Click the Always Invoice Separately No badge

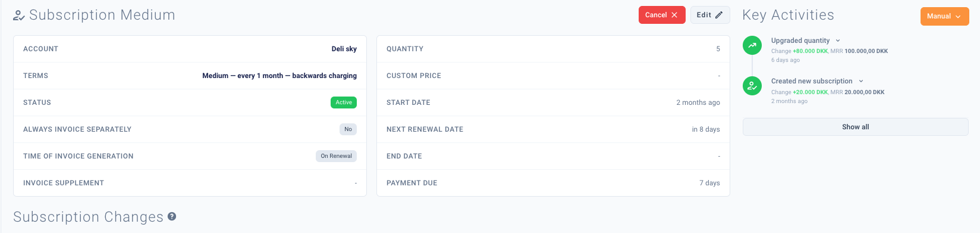pyautogui.click(x=348, y=129)
